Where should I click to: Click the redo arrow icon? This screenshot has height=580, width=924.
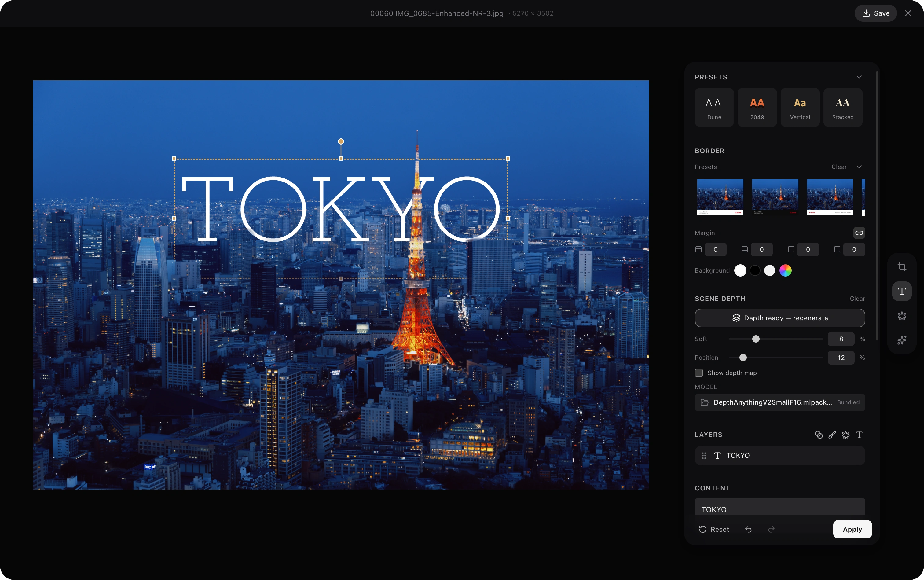tap(771, 529)
